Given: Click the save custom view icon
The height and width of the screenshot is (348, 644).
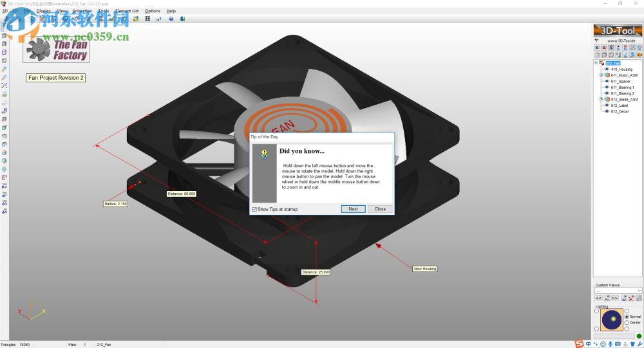Looking at the screenshot, I should tap(624, 298).
